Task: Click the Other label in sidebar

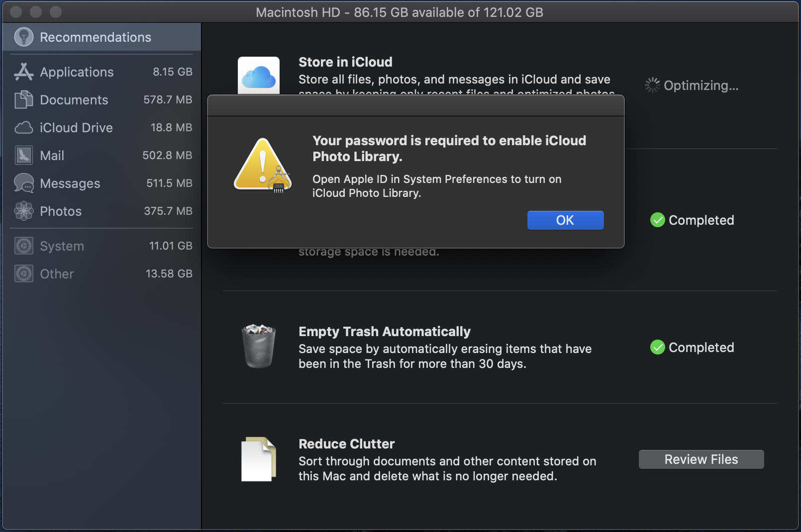Action: [57, 274]
